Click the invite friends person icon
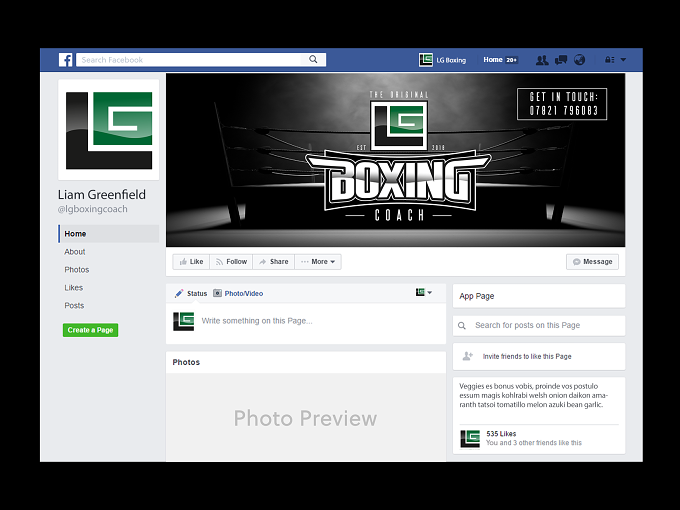The image size is (680, 510). point(468,356)
